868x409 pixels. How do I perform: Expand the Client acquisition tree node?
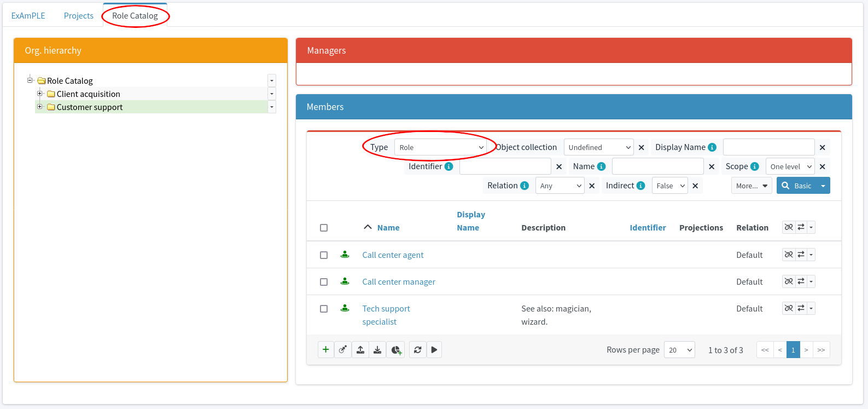pos(39,94)
